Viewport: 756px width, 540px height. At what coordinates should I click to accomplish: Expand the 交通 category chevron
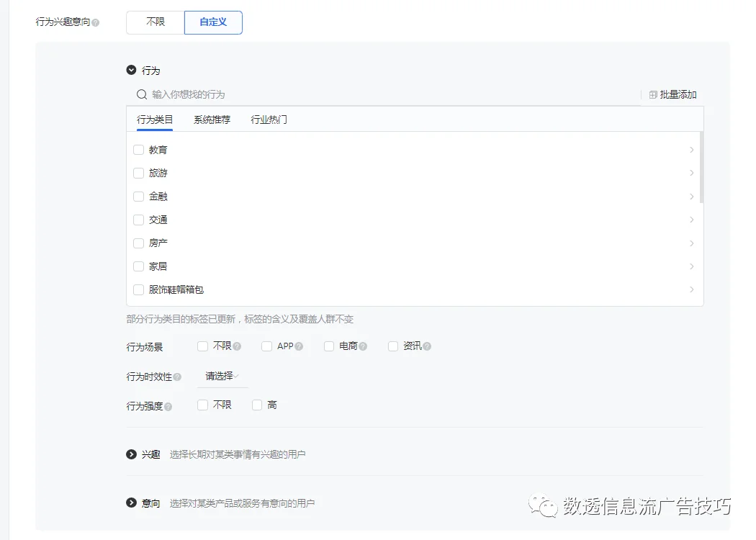(x=692, y=220)
